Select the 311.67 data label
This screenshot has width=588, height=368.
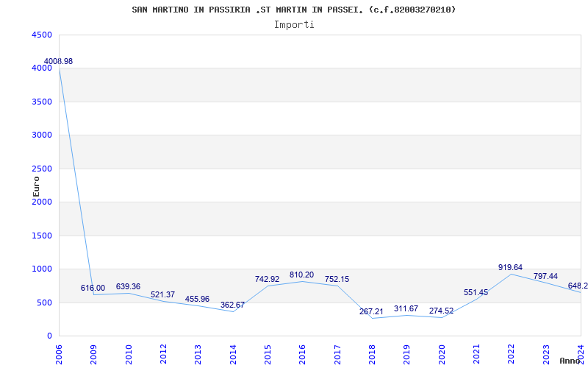coord(406,308)
